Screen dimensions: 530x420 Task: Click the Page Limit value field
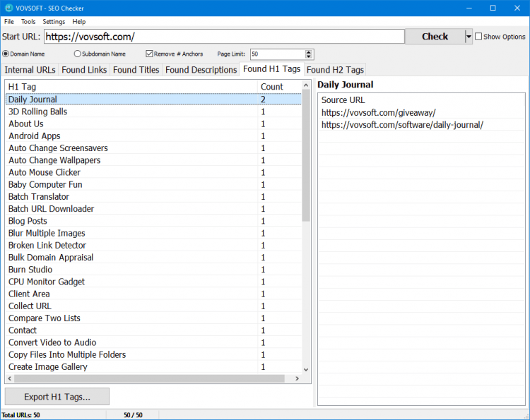277,54
